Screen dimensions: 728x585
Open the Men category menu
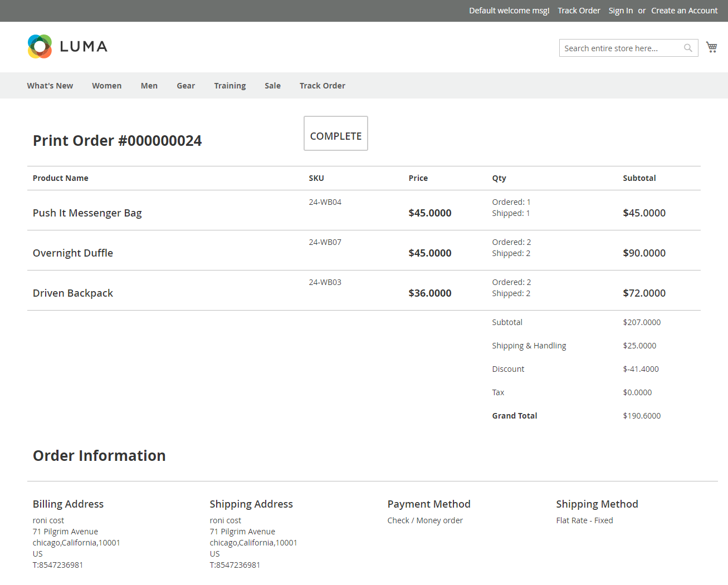[149, 86]
